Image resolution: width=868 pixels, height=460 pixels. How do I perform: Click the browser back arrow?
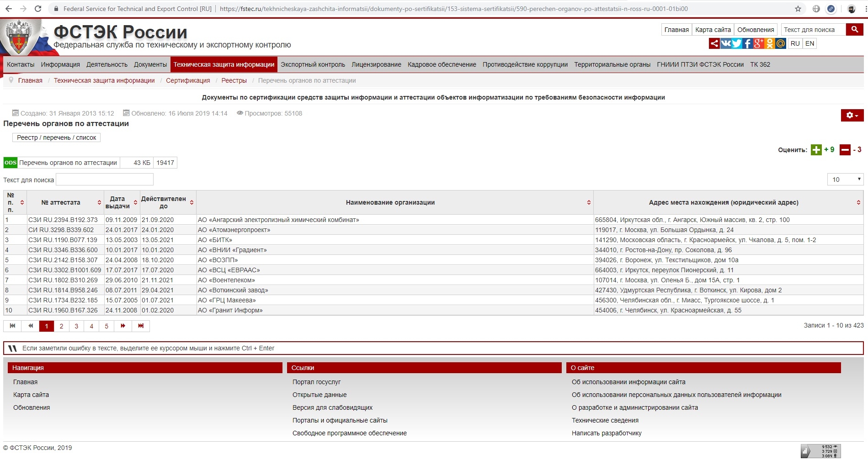click(x=9, y=9)
